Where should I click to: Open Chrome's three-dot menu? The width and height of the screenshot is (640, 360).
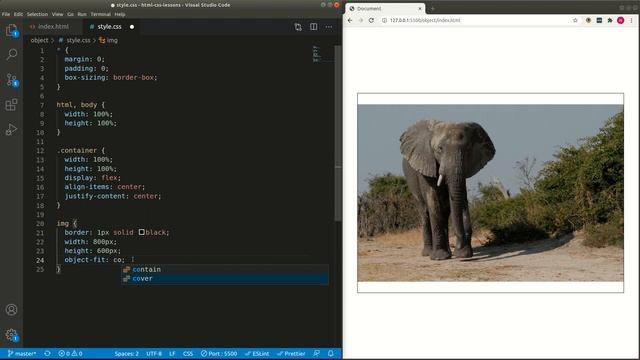pyautogui.click(x=631, y=20)
